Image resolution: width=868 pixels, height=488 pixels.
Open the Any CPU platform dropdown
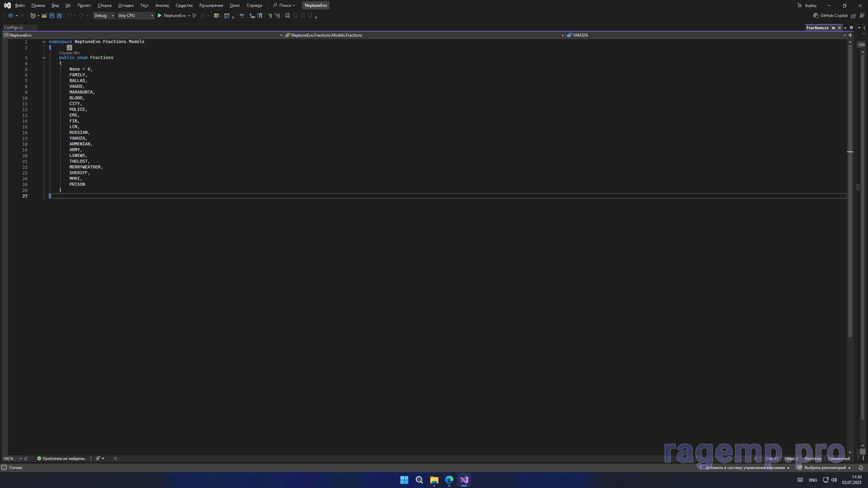pos(136,16)
